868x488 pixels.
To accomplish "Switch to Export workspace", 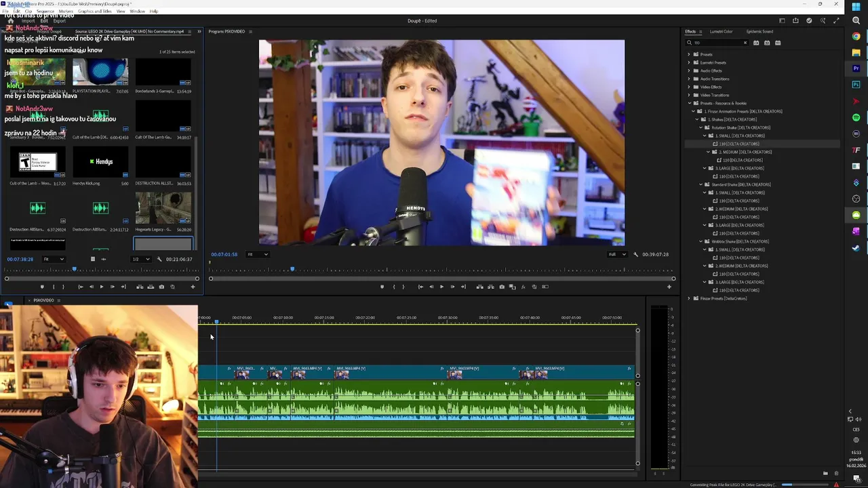I will tap(60, 21).
